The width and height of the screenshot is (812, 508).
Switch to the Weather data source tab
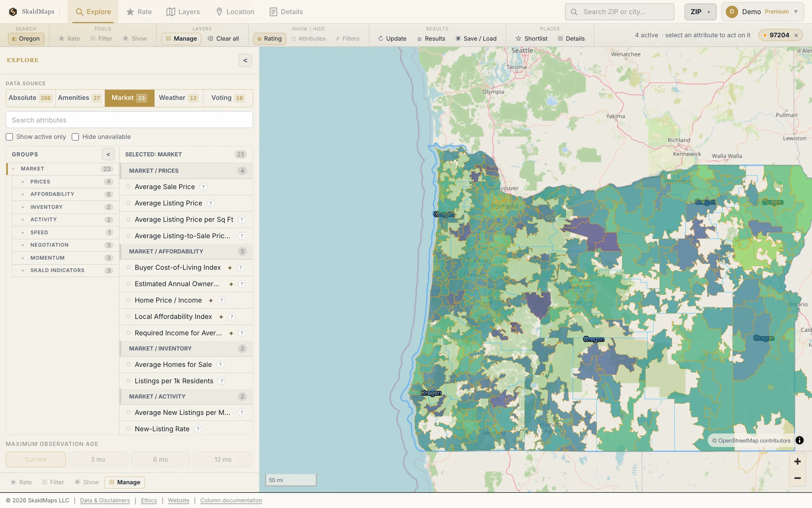pyautogui.click(x=179, y=98)
